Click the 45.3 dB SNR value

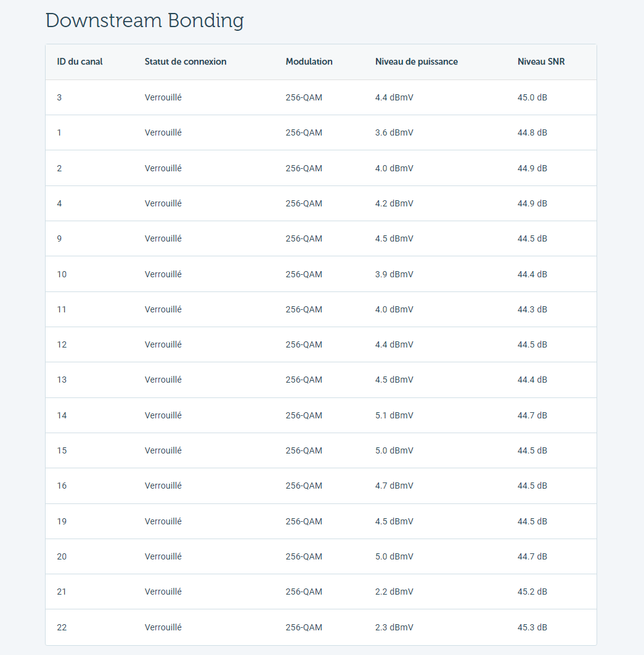click(532, 627)
